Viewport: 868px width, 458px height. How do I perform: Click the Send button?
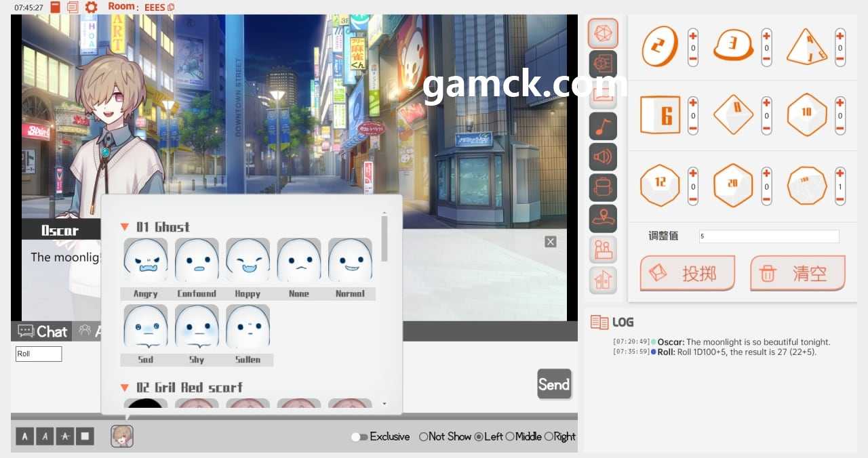tap(554, 384)
